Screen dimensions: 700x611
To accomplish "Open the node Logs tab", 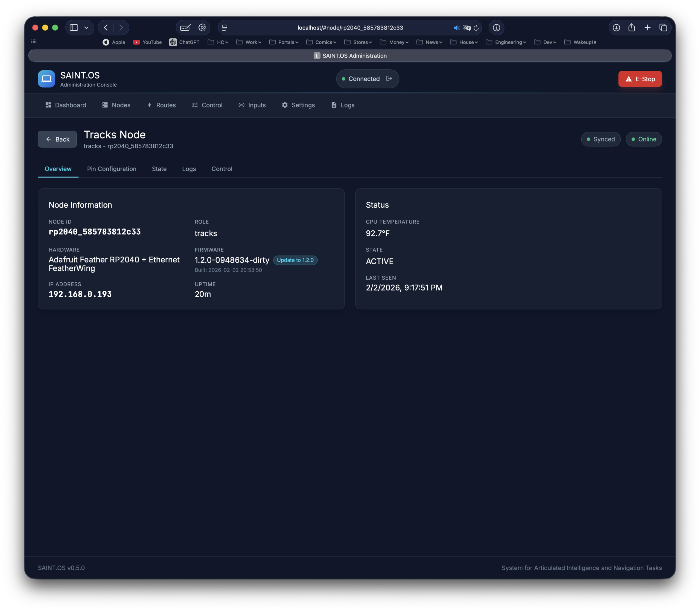I will 189,169.
